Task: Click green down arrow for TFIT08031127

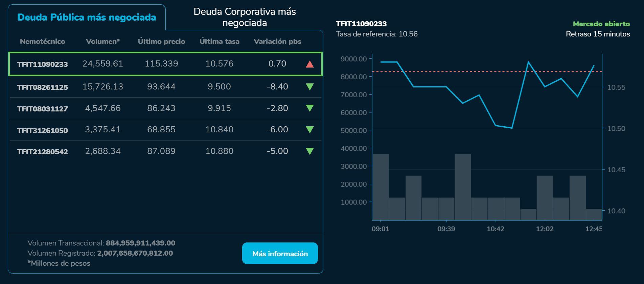Action: pos(309,108)
